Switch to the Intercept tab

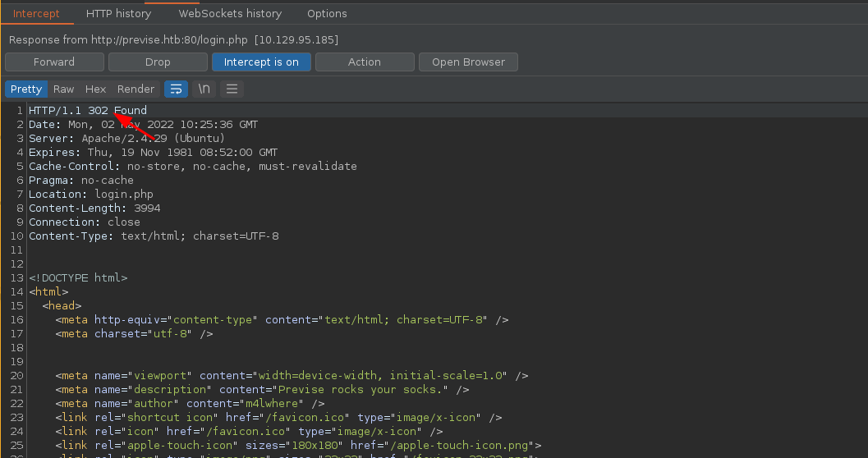tap(36, 13)
